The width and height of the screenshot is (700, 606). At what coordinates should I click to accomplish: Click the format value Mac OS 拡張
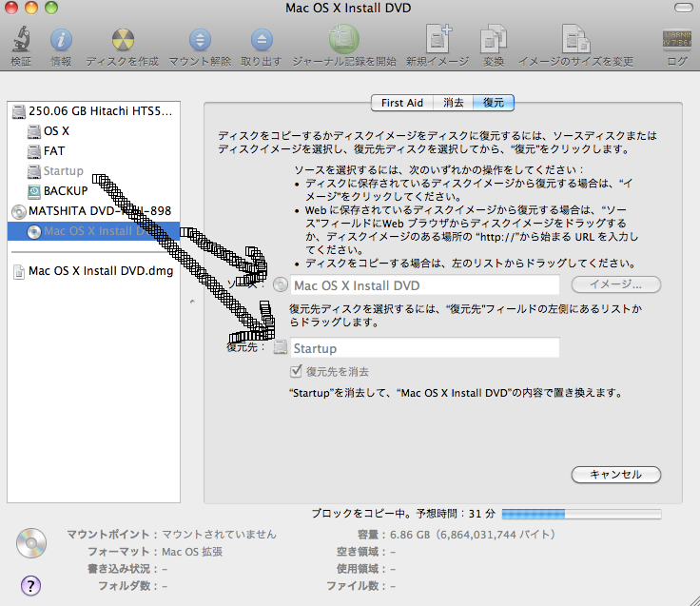click(192, 552)
